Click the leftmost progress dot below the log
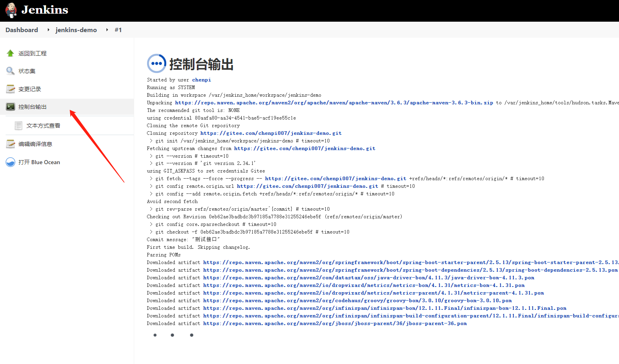The height and width of the screenshot is (364, 619). tap(155, 335)
